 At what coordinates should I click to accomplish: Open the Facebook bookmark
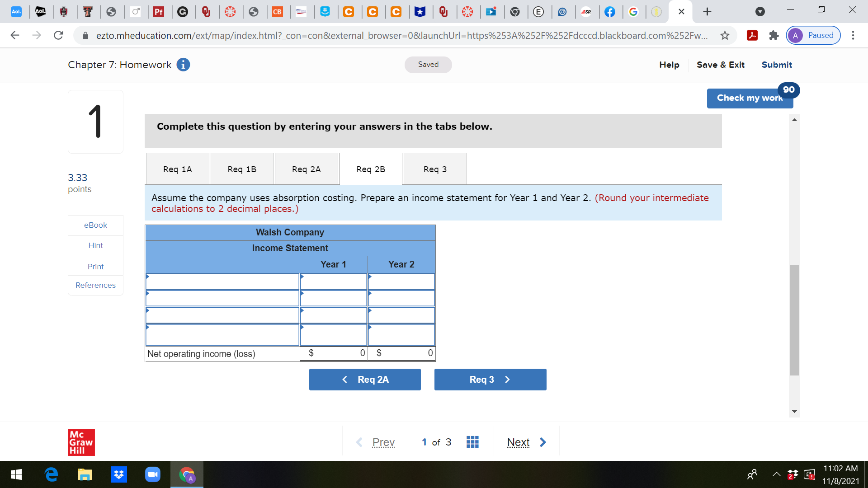(610, 12)
